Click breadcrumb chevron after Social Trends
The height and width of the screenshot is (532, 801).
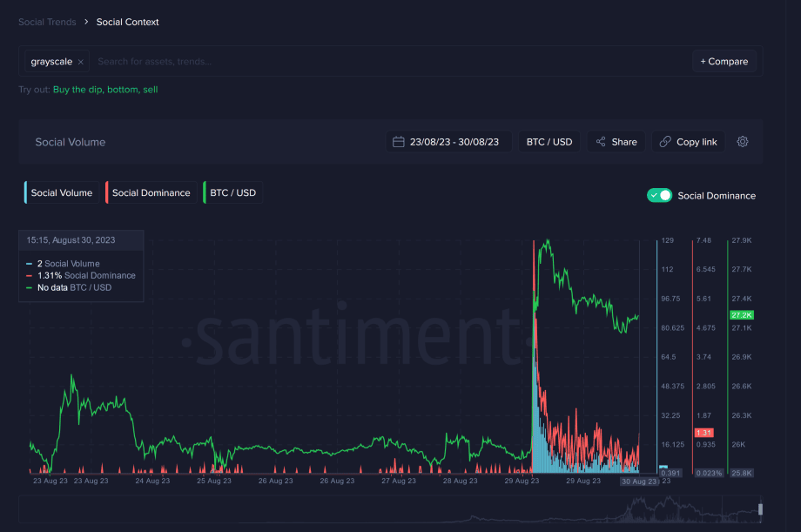pos(86,22)
